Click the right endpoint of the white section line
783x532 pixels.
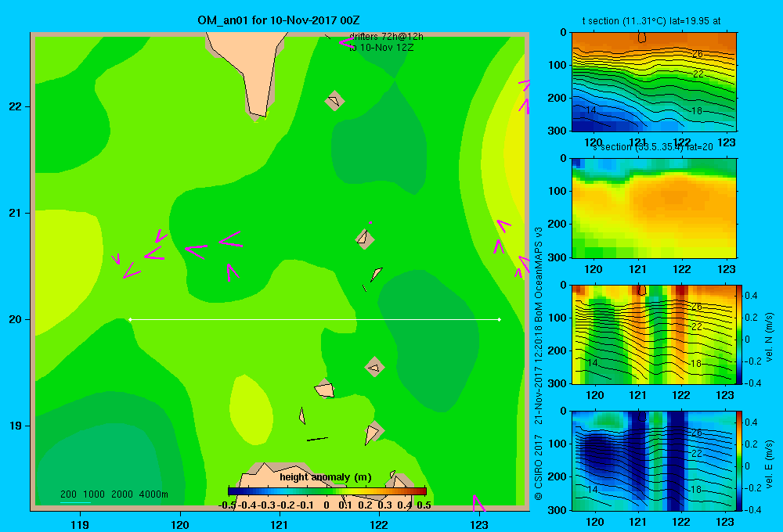[x=500, y=319]
